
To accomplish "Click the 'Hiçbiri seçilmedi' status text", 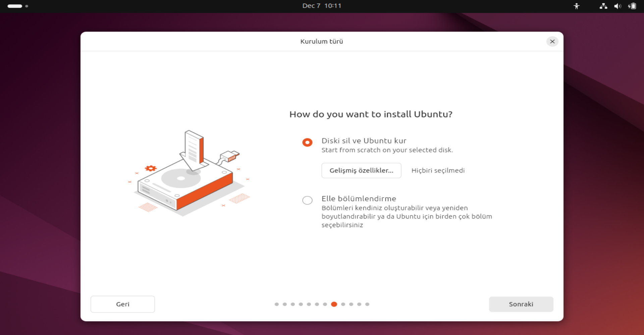I will (438, 171).
